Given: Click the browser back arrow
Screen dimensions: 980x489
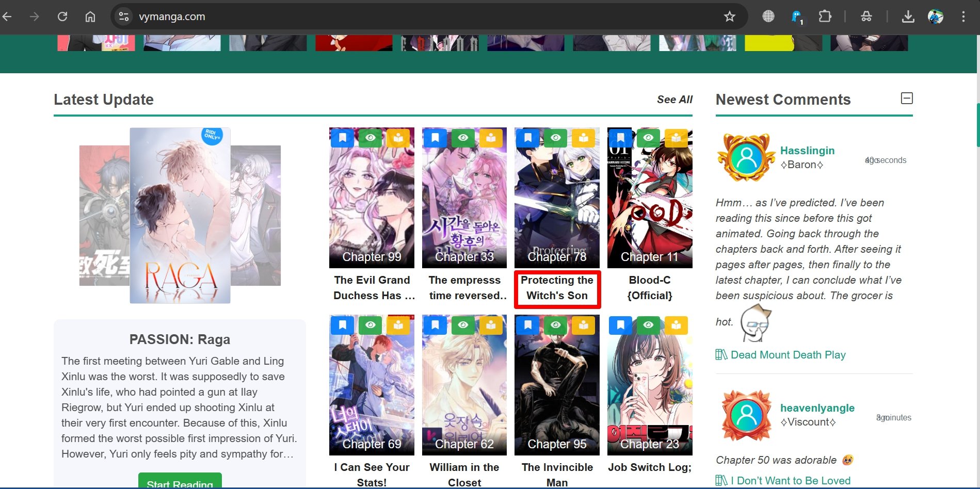Looking at the screenshot, I should click(7, 17).
